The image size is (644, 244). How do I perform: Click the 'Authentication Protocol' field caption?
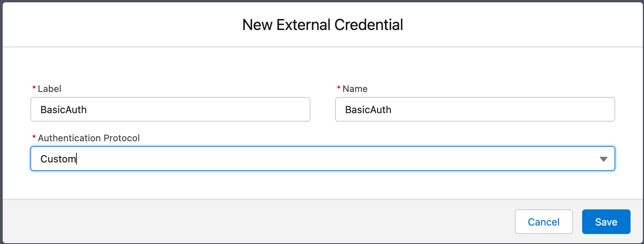[89, 138]
